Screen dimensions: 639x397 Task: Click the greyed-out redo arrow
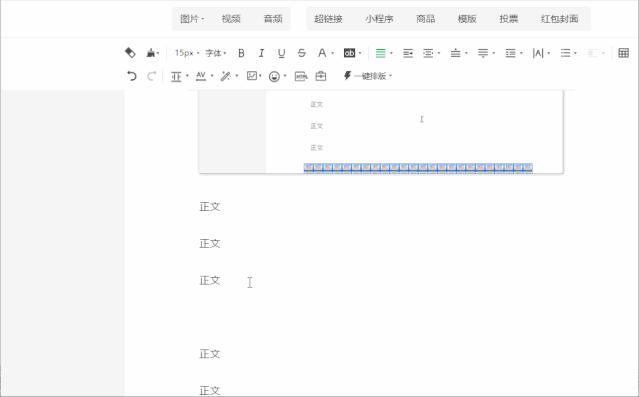coord(151,76)
